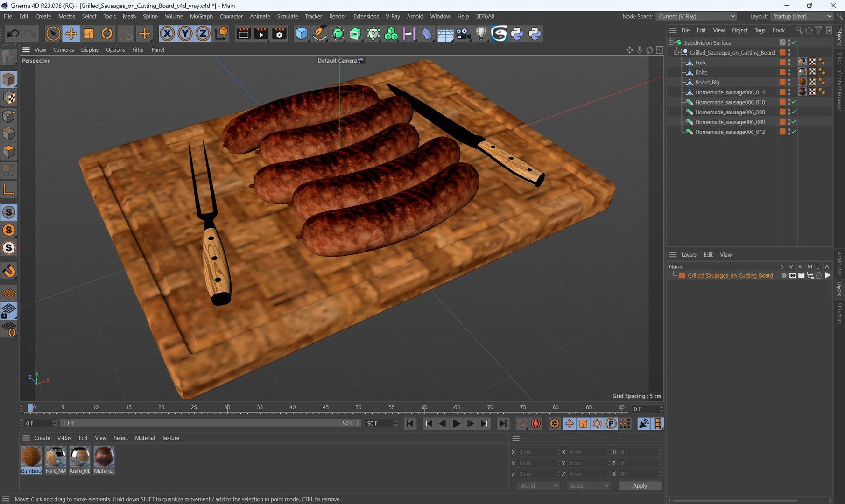Switch to Polygons mode

9,152
